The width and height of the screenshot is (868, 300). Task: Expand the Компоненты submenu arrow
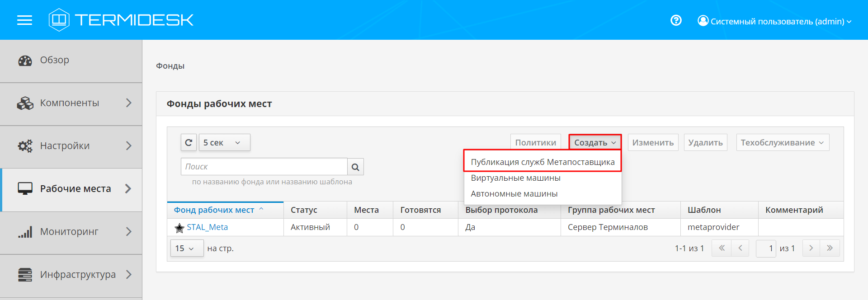[128, 103]
